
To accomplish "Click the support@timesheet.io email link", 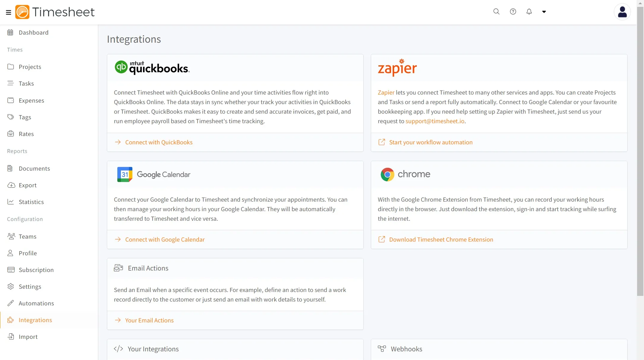I will click(435, 121).
